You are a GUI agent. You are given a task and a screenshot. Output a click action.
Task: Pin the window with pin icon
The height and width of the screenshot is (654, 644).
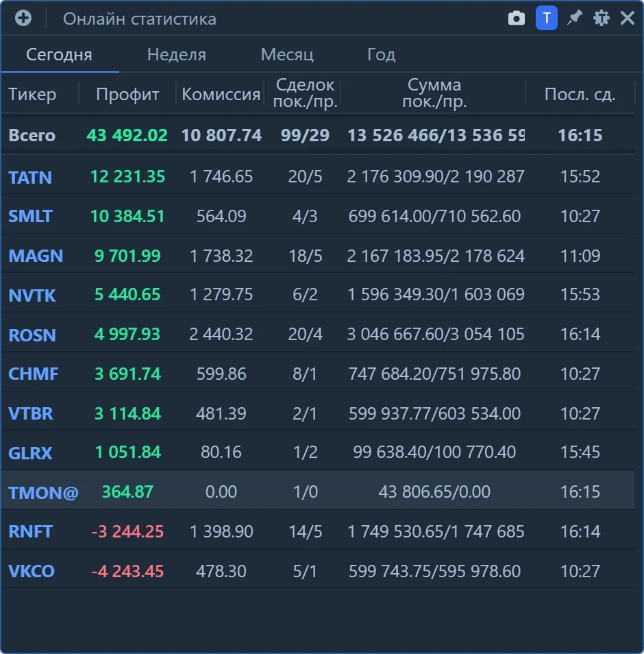[574, 18]
